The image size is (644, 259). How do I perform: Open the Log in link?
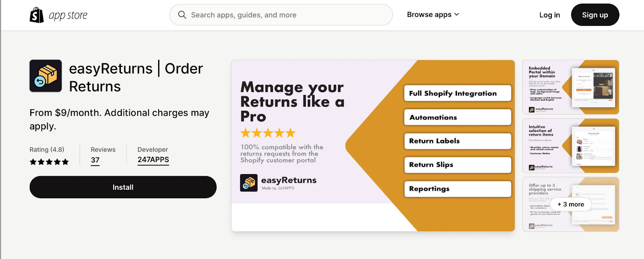pyautogui.click(x=549, y=15)
